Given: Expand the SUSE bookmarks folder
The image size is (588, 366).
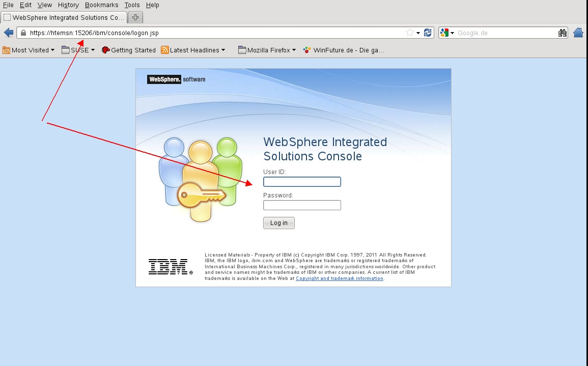Looking at the screenshot, I should pyautogui.click(x=78, y=50).
